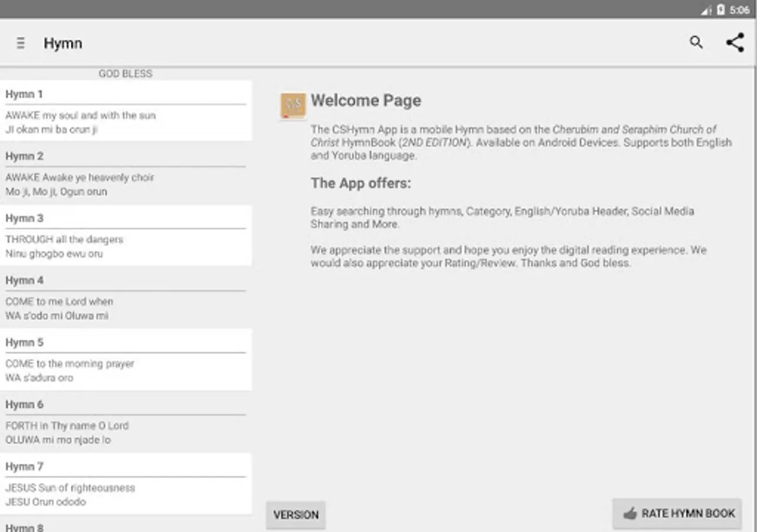Click the VERSION button
Viewport: 757px width, 532px height.
click(x=296, y=515)
